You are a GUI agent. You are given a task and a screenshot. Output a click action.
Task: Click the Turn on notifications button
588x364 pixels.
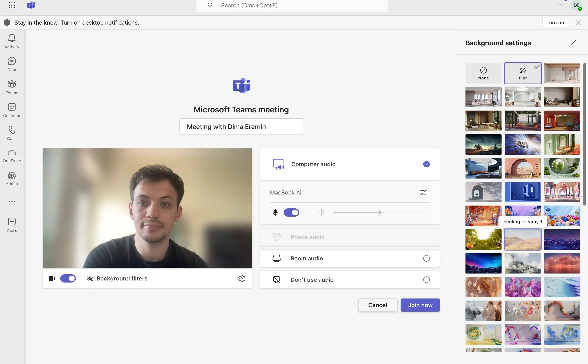pyautogui.click(x=555, y=23)
